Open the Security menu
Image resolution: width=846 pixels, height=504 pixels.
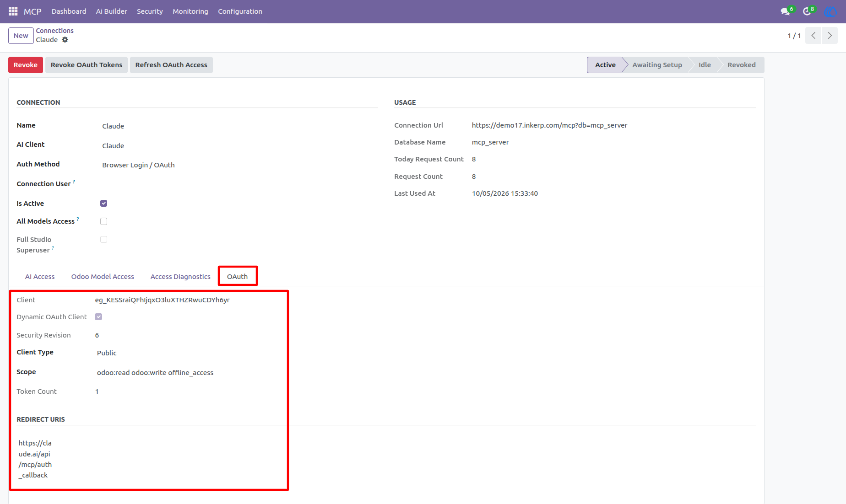[x=150, y=11]
